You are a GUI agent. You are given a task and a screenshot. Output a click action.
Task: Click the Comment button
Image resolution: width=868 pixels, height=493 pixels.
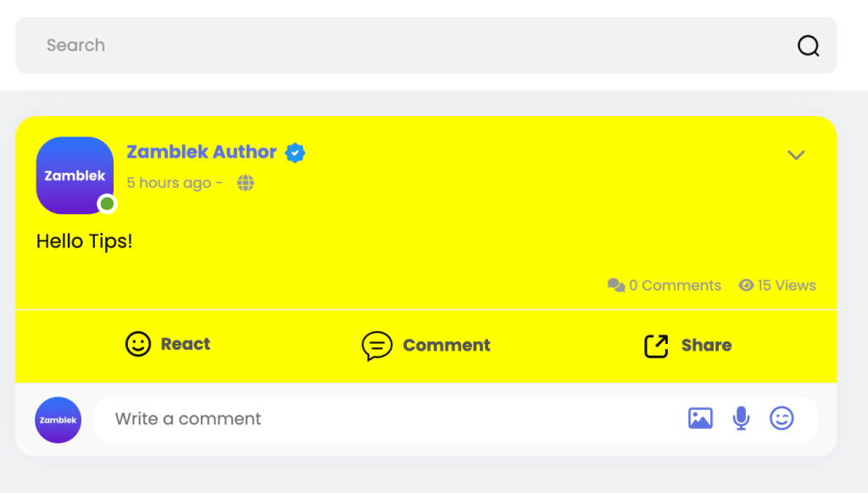[x=426, y=346]
